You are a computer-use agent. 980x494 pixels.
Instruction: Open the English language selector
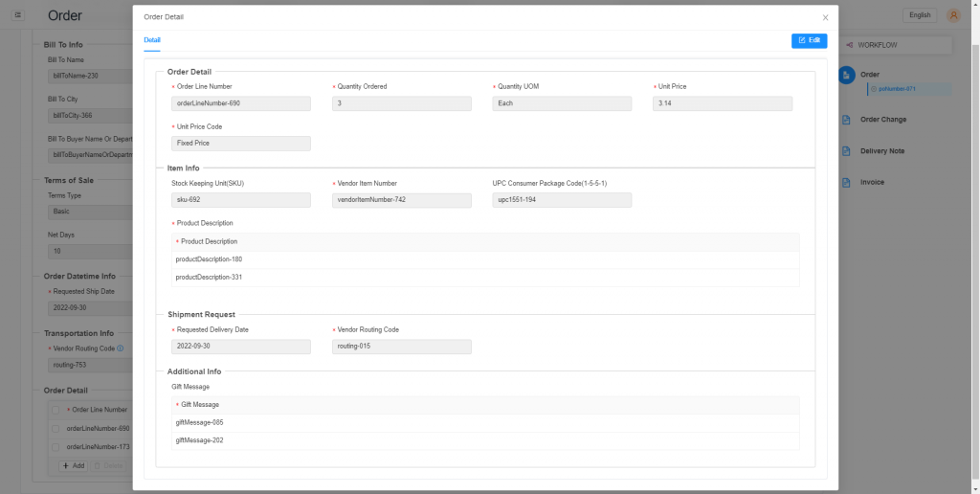click(920, 15)
